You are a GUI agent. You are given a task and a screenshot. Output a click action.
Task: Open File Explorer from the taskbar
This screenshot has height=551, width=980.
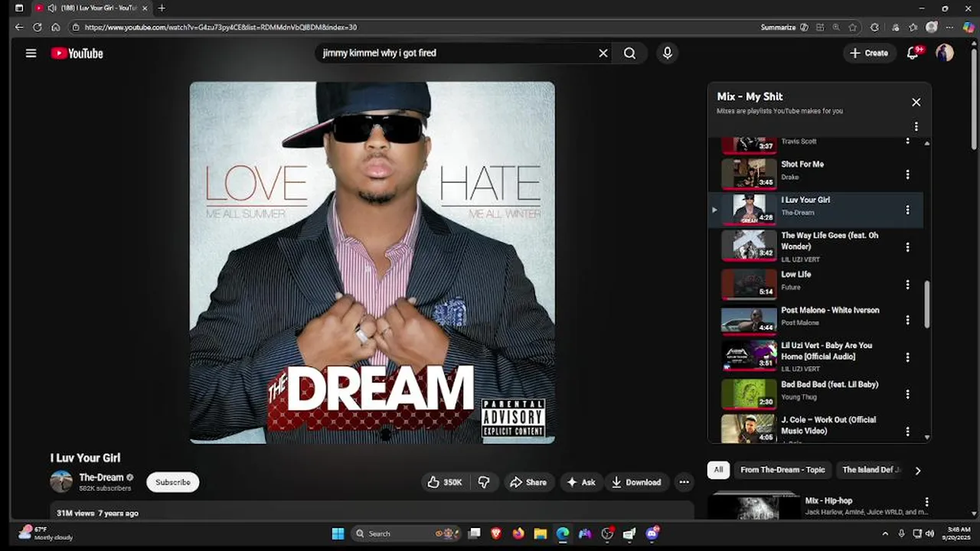coord(541,533)
